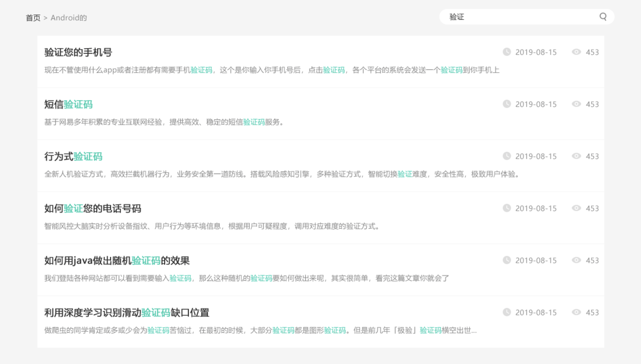Open article 如何验证您的电话号码

click(x=93, y=209)
